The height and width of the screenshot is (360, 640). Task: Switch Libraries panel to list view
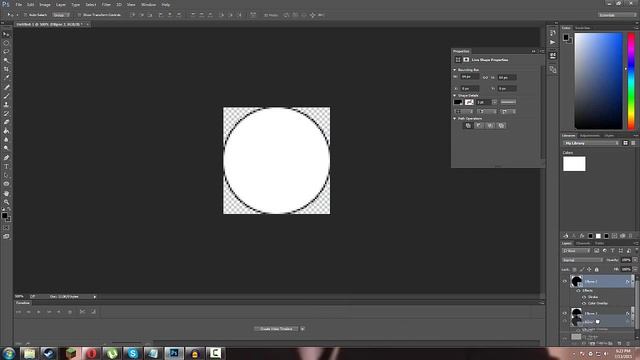click(633, 143)
